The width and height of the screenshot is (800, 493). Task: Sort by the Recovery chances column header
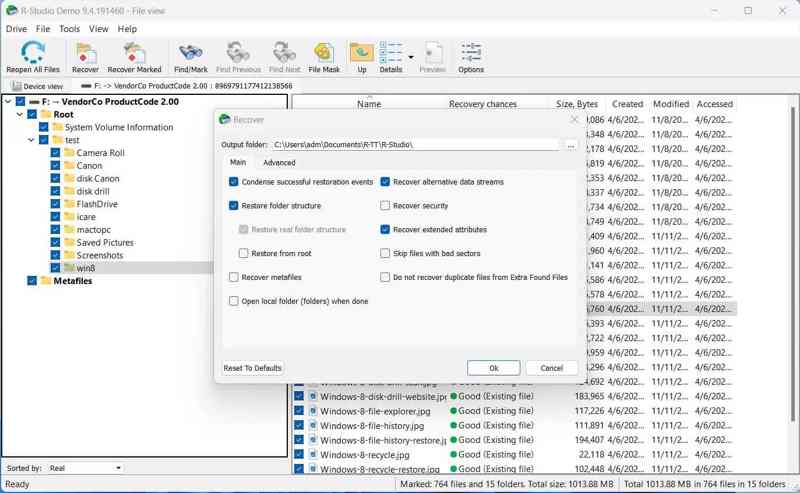click(483, 104)
